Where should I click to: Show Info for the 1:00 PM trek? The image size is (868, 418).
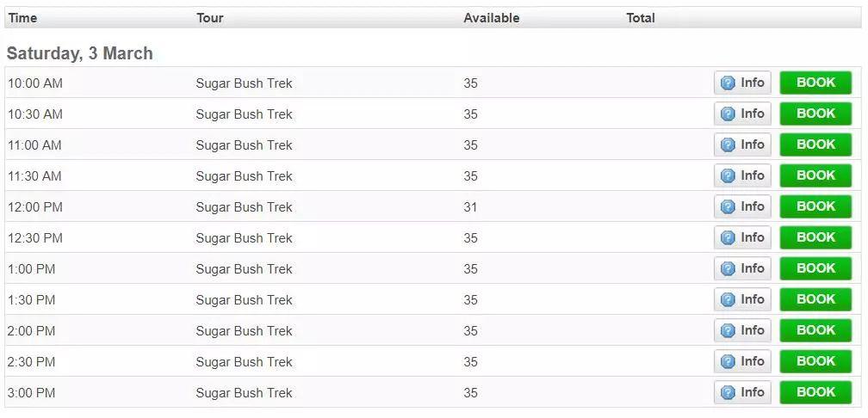point(742,269)
